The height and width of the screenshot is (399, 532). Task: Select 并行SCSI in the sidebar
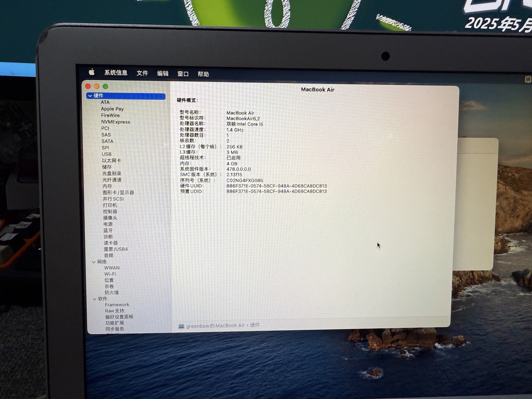point(113,199)
